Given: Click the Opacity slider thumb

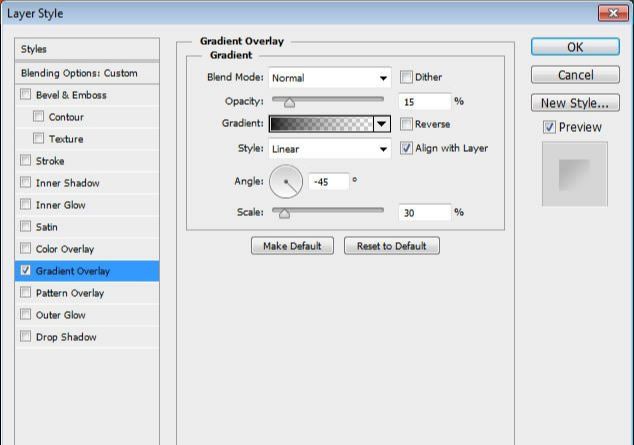Looking at the screenshot, I should [x=289, y=103].
